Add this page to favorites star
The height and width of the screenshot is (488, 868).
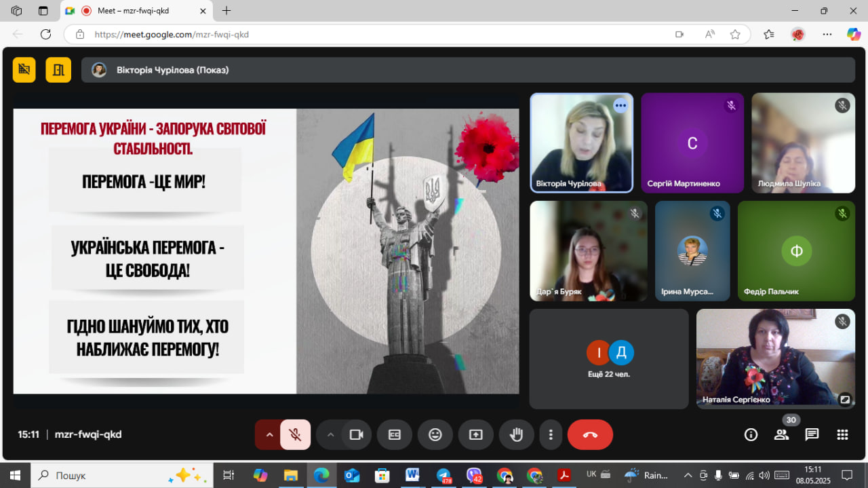(735, 34)
